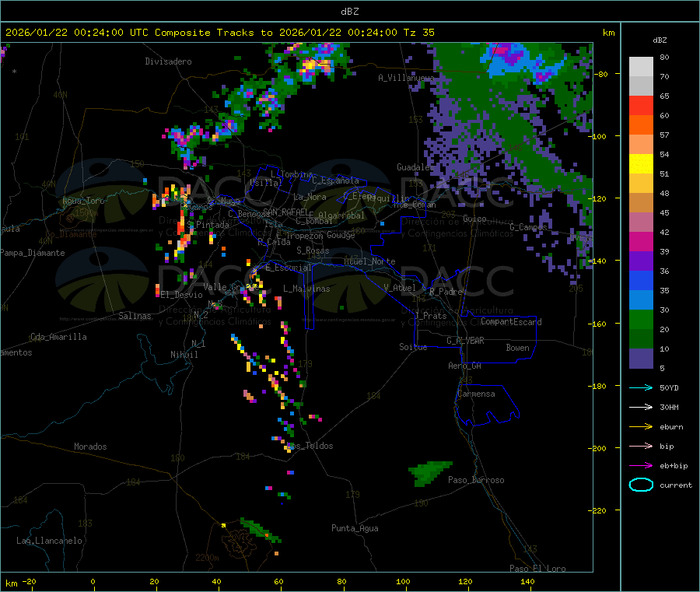
Task: Click the L_Malvinas map label
Action: [x=306, y=289]
